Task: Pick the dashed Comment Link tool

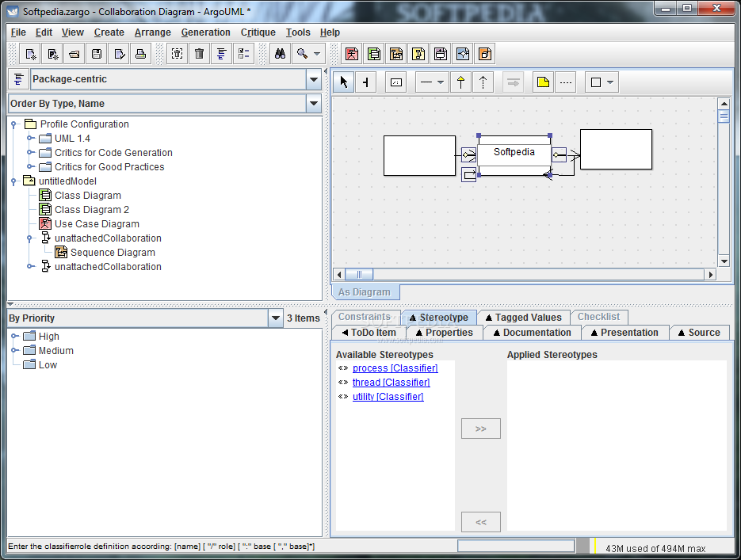Action: click(566, 82)
